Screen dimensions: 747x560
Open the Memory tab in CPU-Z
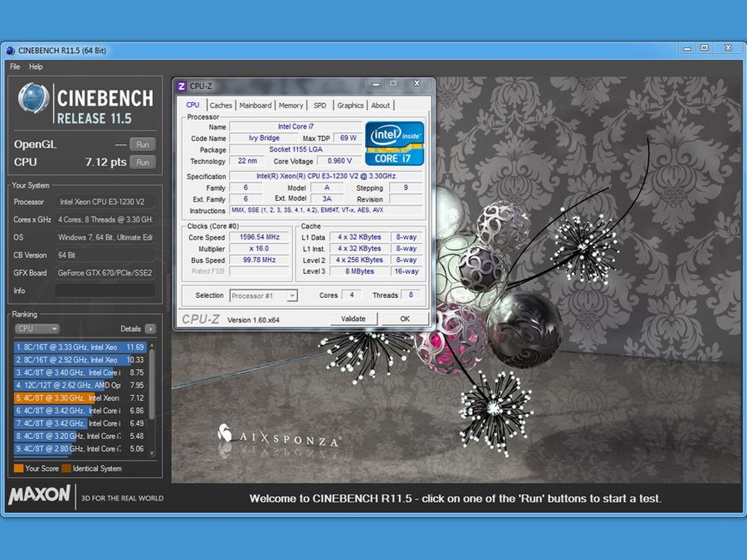(x=291, y=105)
